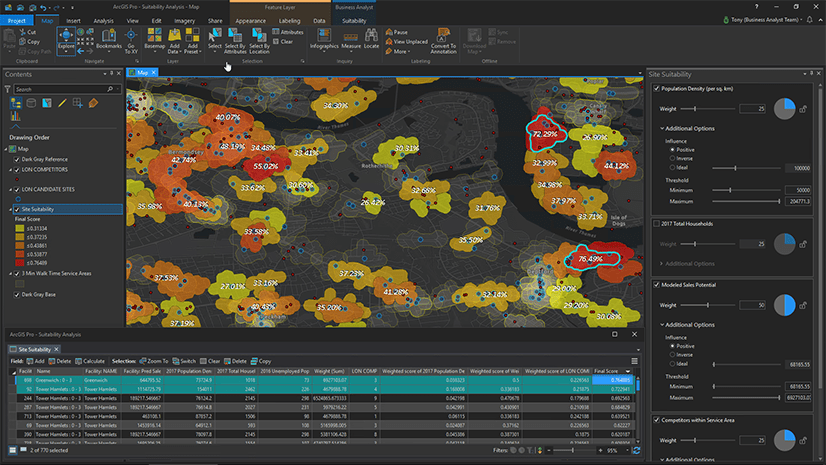Image resolution: width=826 pixels, height=465 pixels.
Task: Click the Cut command
Action: [28, 32]
